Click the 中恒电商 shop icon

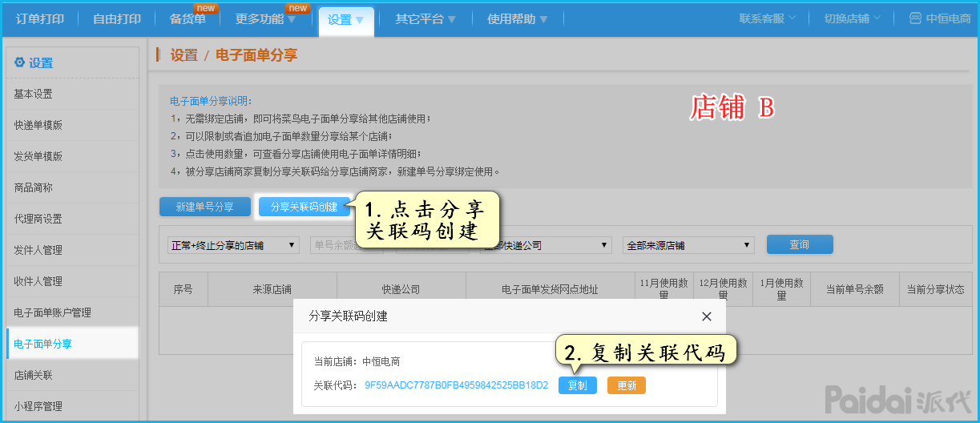[x=914, y=18]
